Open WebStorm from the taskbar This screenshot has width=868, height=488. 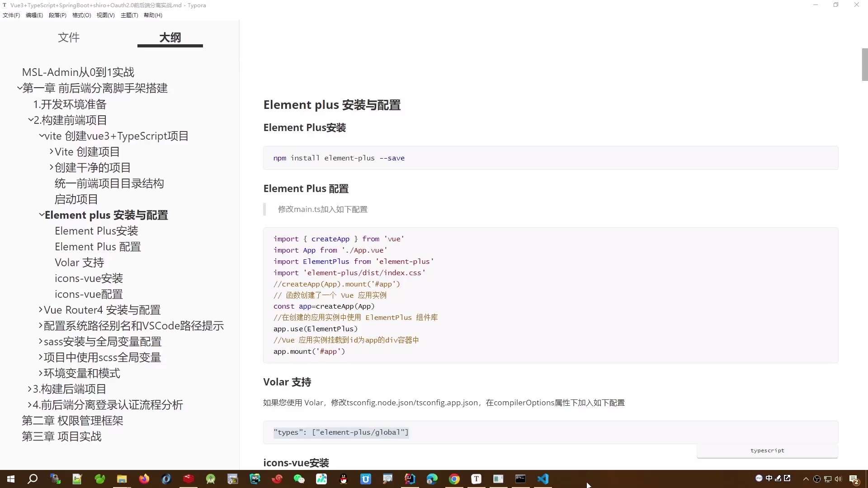[x=255, y=479]
